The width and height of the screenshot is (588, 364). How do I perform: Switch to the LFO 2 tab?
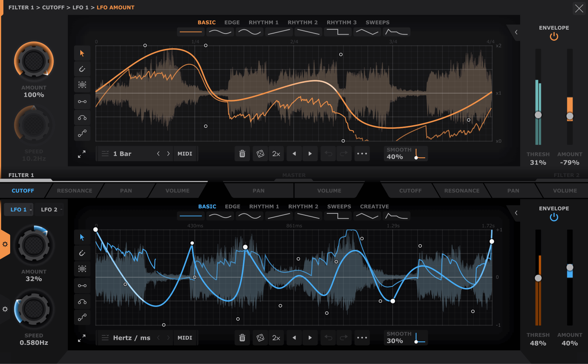pyautogui.click(x=49, y=209)
